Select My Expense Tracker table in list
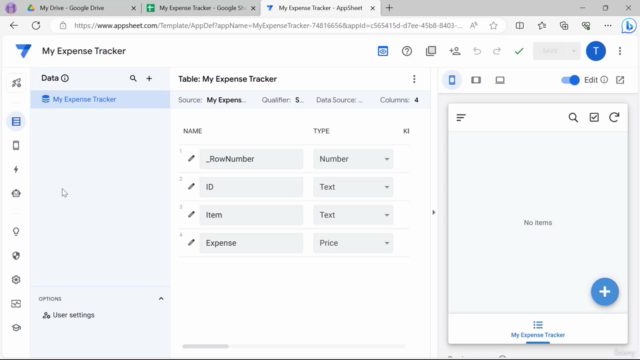 [x=100, y=99]
